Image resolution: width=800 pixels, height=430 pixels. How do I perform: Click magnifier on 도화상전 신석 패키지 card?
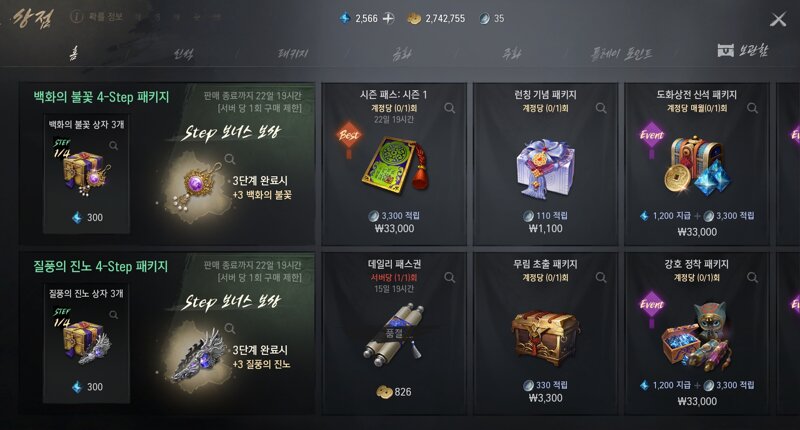coord(752,108)
